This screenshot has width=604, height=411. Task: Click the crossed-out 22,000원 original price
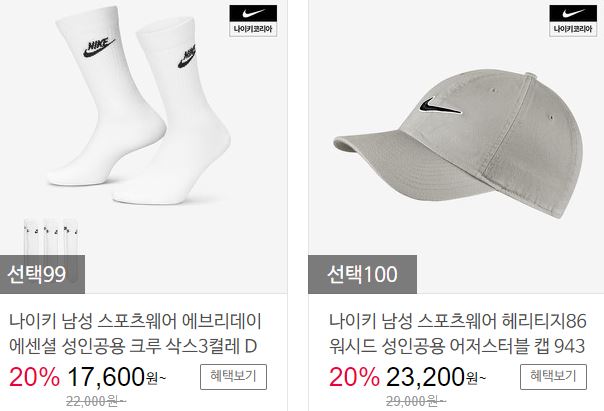coord(96,402)
